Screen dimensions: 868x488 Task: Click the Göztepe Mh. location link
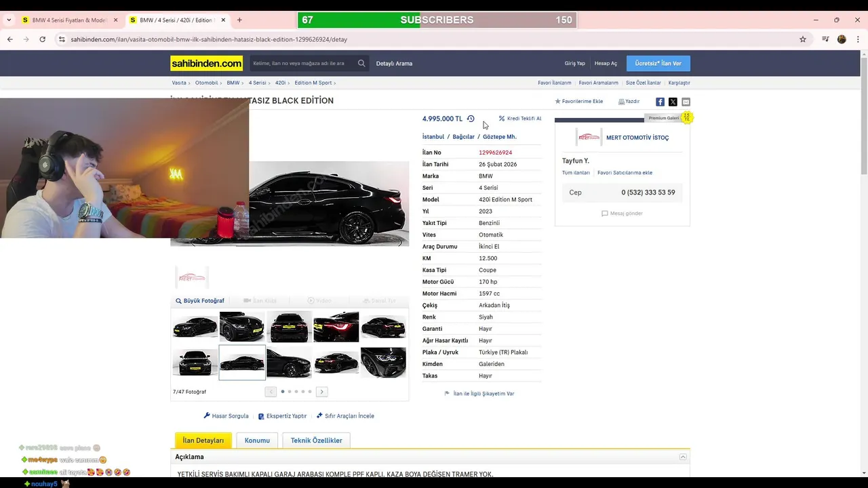[x=500, y=137]
